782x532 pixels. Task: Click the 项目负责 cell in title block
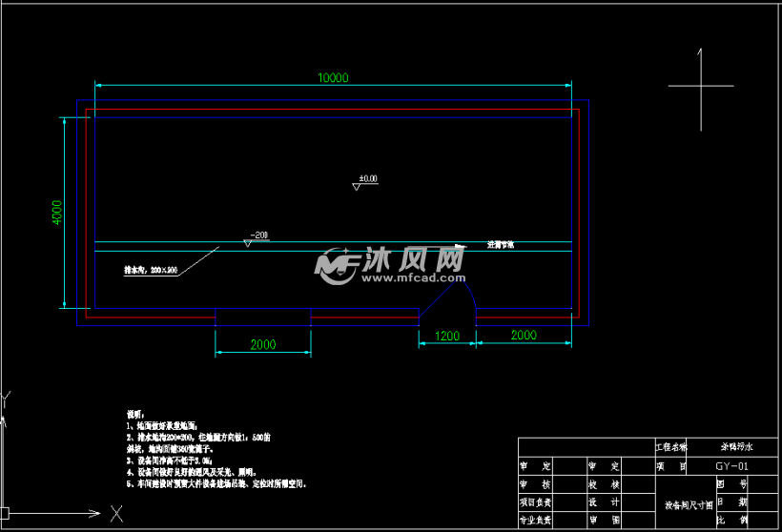(x=535, y=502)
